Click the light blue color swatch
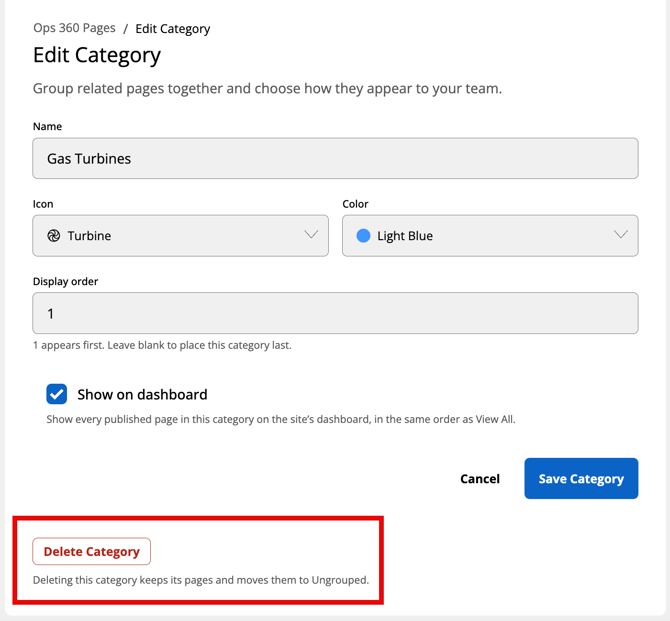Viewport: 670px width, 621px height. [x=363, y=235]
